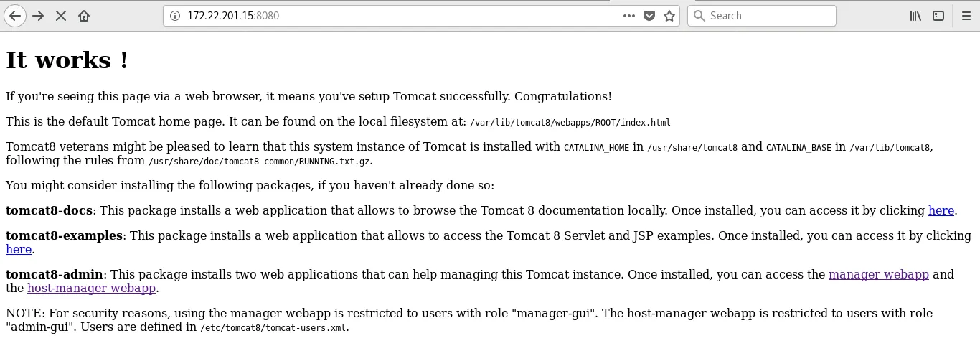The image size is (980, 351).
Task: Show site information for the address
Action: [x=175, y=16]
